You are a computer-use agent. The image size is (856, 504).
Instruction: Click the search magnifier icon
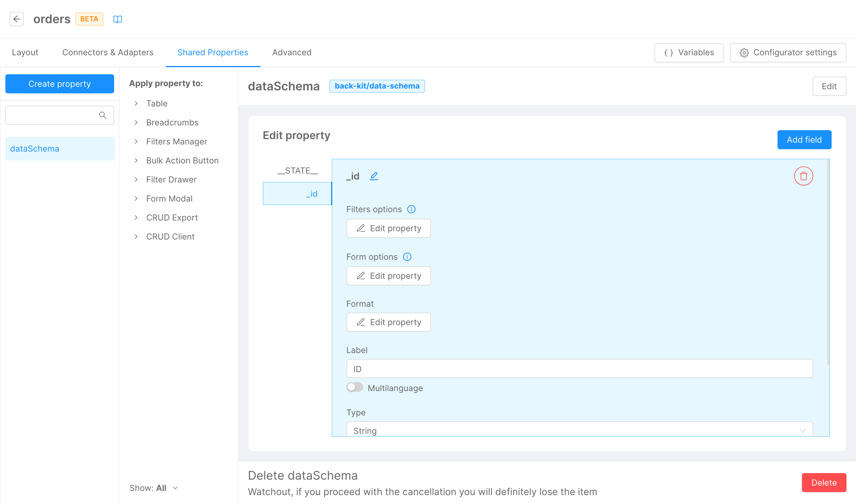103,116
